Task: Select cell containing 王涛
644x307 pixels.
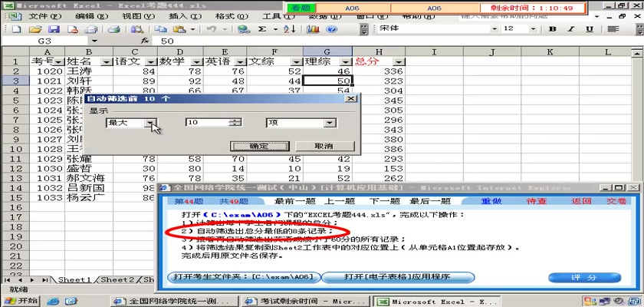Action: 89,71
